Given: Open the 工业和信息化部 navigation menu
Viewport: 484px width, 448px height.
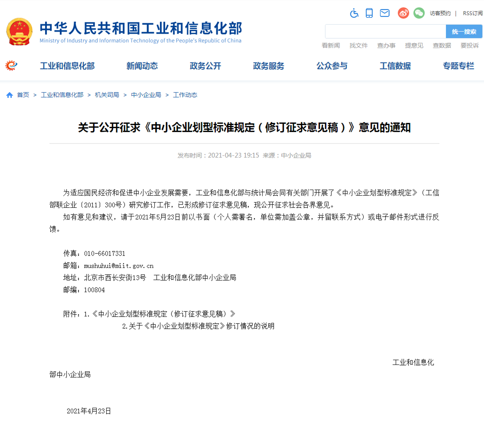Looking at the screenshot, I should click(67, 66).
